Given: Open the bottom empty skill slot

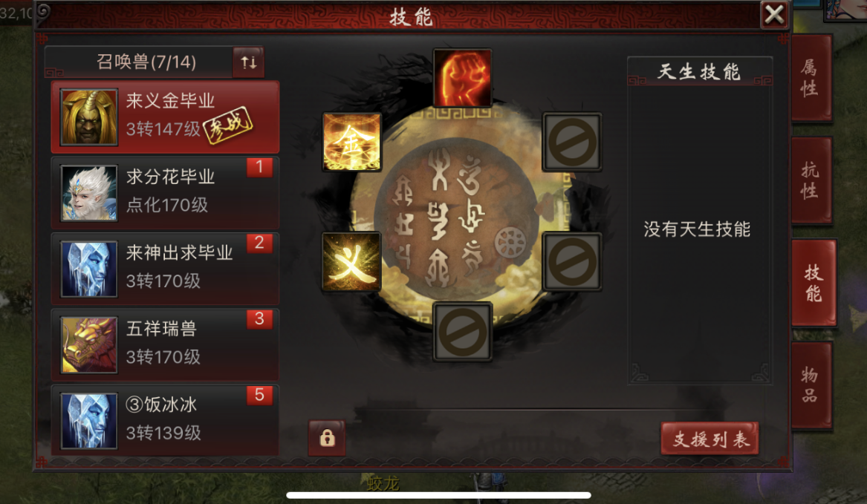Looking at the screenshot, I should point(462,332).
